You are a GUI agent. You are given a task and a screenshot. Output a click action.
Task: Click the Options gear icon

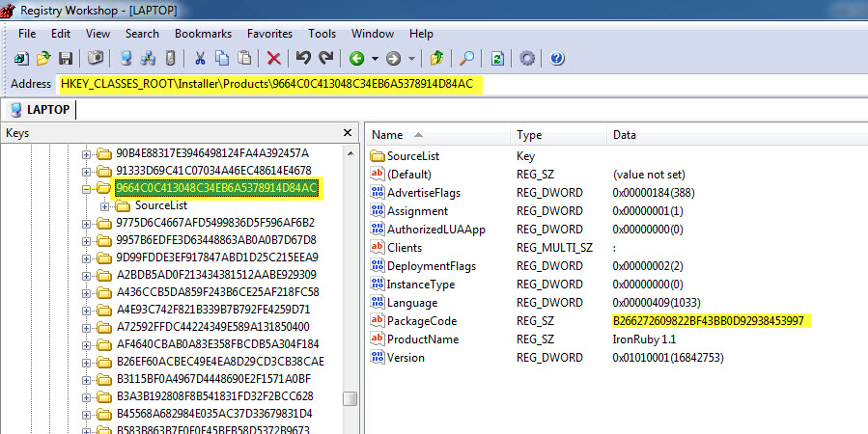(x=527, y=58)
